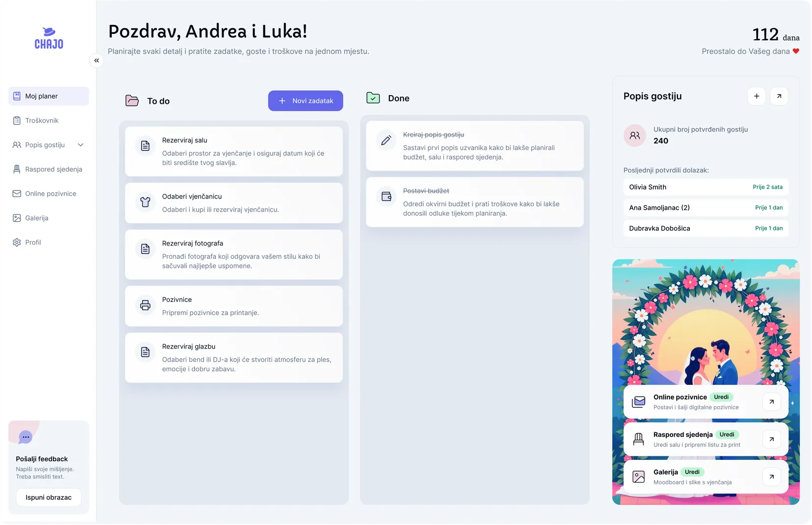Click the shirt icon on Odaberi vjenčanicu
Image resolution: width=812 pixels, height=525 pixels.
pos(145,202)
